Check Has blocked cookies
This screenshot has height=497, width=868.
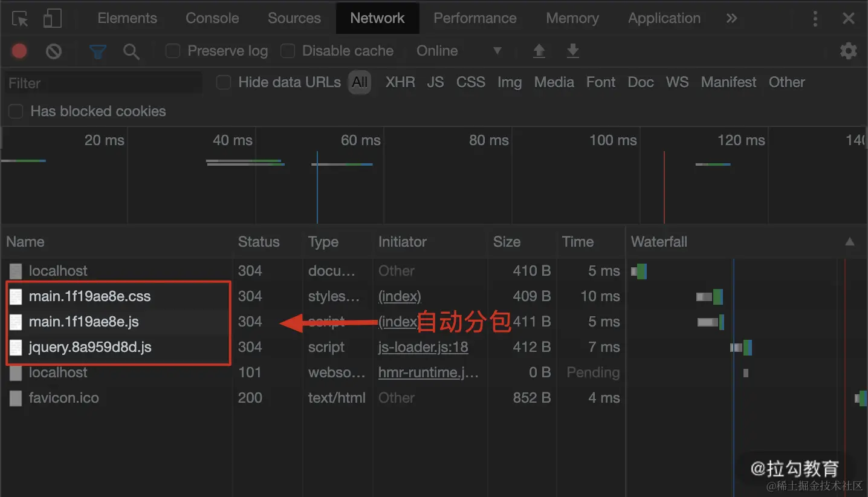tap(16, 111)
